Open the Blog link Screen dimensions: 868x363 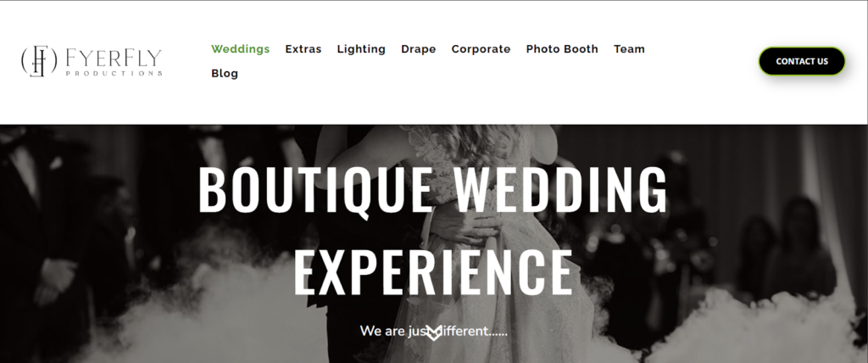click(x=225, y=73)
